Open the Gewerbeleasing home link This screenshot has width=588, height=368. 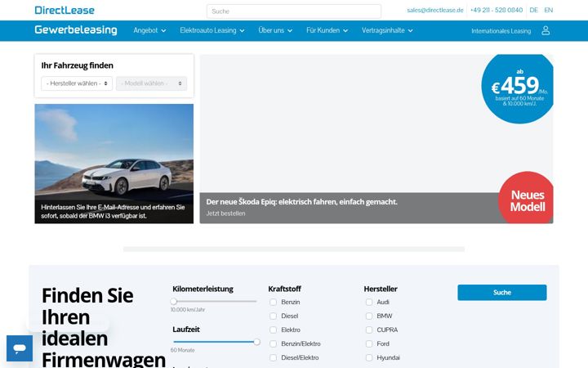(x=76, y=29)
